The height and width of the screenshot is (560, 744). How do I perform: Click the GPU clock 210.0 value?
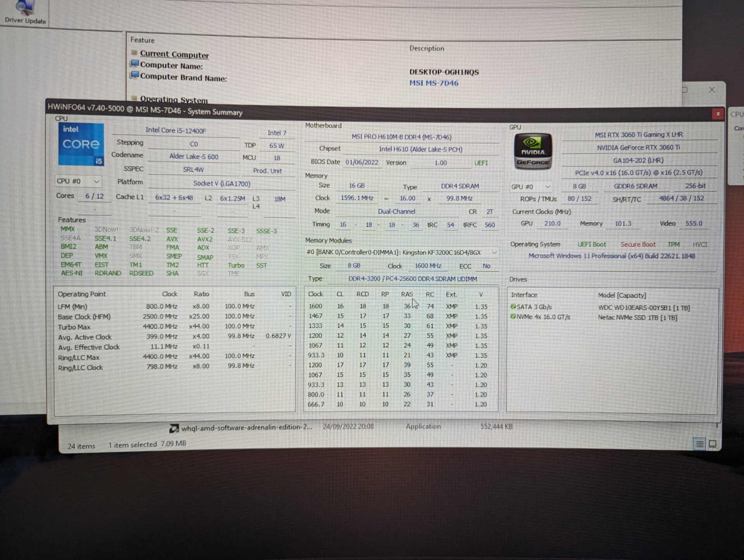(x=552, y=223)
